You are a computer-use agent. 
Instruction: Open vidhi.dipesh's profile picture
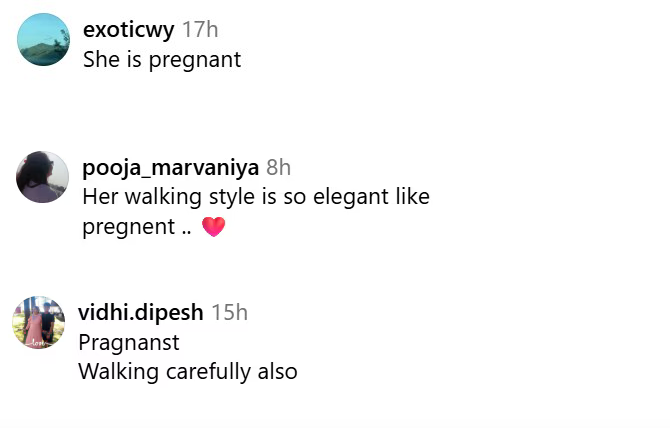[x=38, y=322]
